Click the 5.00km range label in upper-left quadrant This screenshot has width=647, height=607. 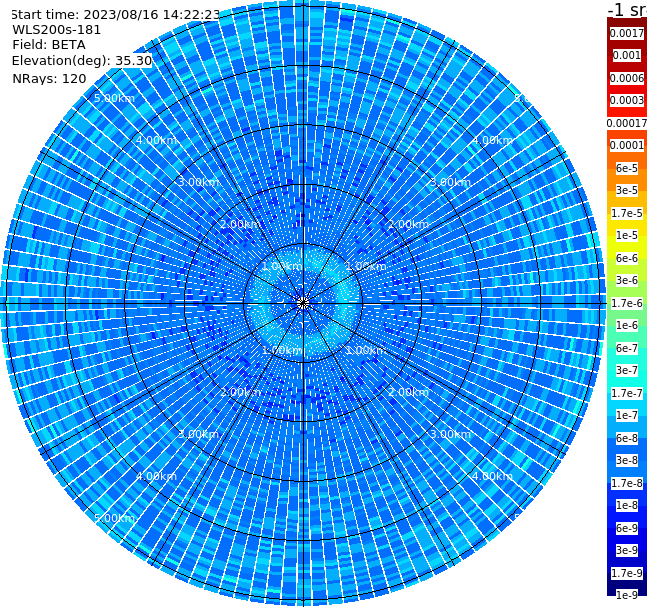tap(114, 98)
